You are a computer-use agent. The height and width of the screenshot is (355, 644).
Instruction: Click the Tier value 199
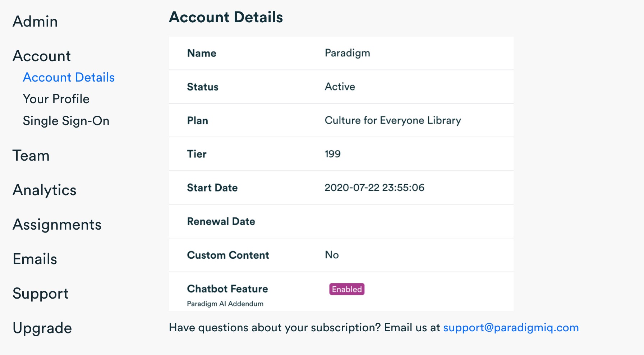tap(332, 154)
